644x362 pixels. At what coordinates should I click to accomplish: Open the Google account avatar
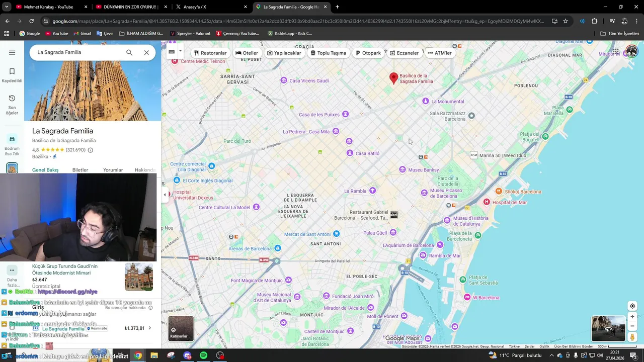click(x=631, y=51)
